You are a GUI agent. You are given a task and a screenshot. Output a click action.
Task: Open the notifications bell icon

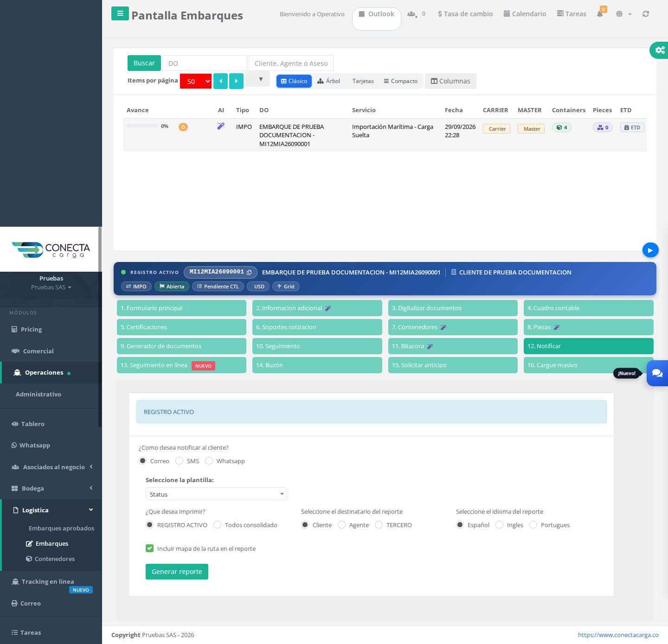pyautogui.click(x=600, y=13)
